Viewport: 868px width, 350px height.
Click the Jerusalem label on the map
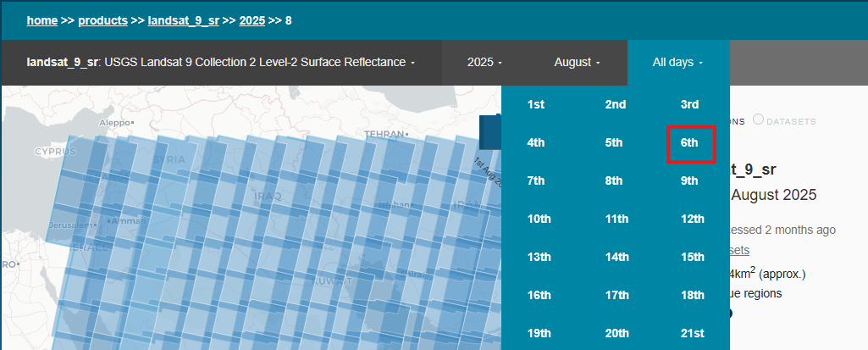pyautogui.click(x=69, y=226)
